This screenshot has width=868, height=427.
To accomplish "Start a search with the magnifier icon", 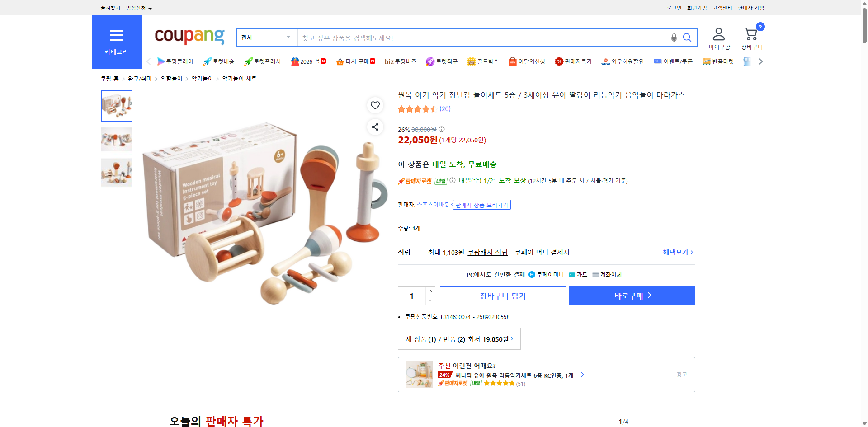I will (x=687, y=38).
